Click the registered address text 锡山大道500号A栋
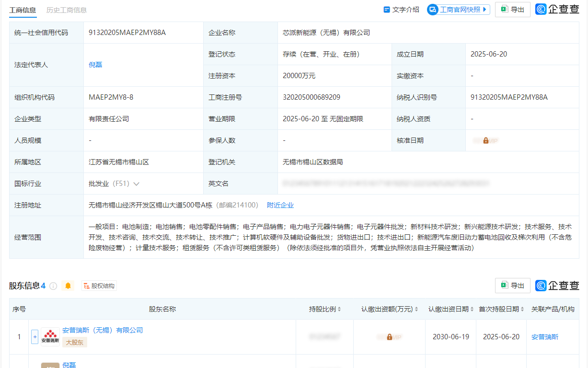588x368 pixels. click(x=182, y=205)
